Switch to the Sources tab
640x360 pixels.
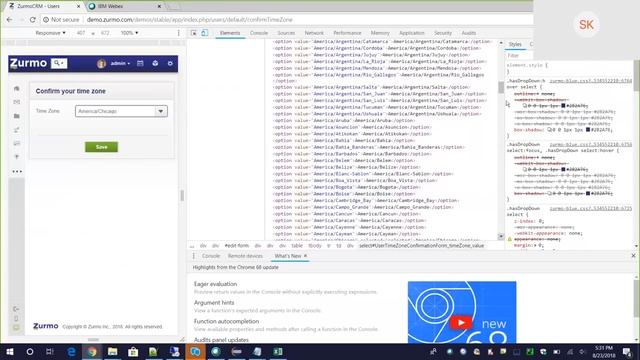click(286, 33)
